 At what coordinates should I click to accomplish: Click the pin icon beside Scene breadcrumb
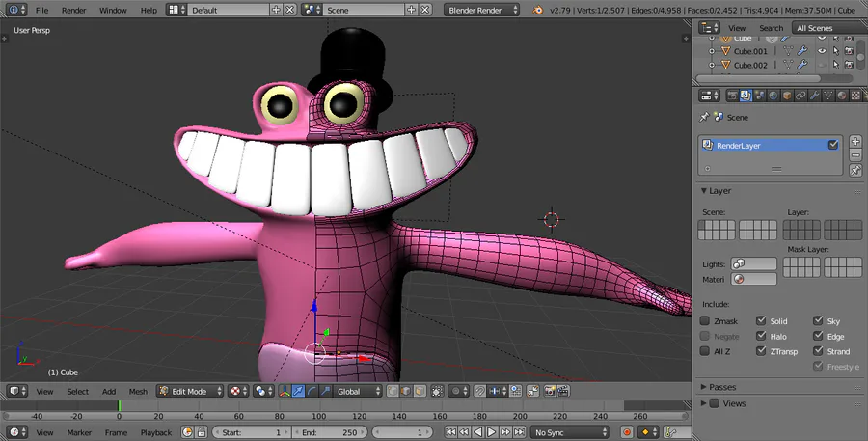coord(704,117)
